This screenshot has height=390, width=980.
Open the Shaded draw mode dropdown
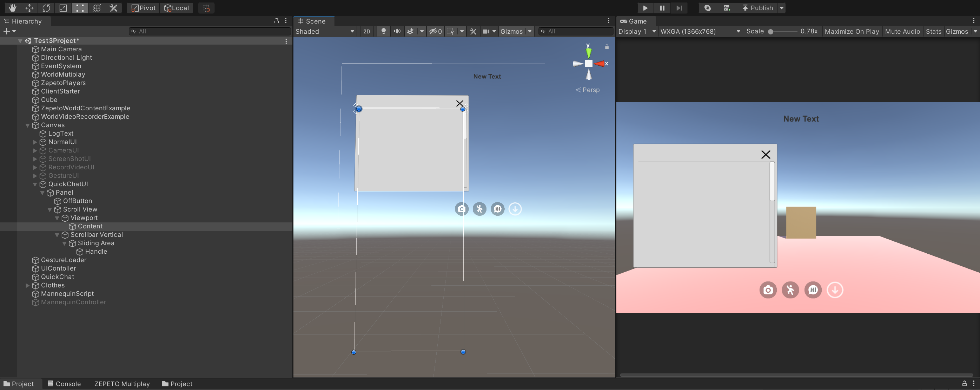[325, 31]
